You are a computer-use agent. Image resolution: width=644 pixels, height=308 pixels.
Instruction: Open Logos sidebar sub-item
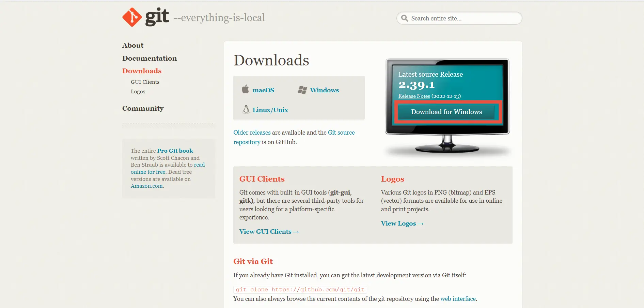point(138,92)
